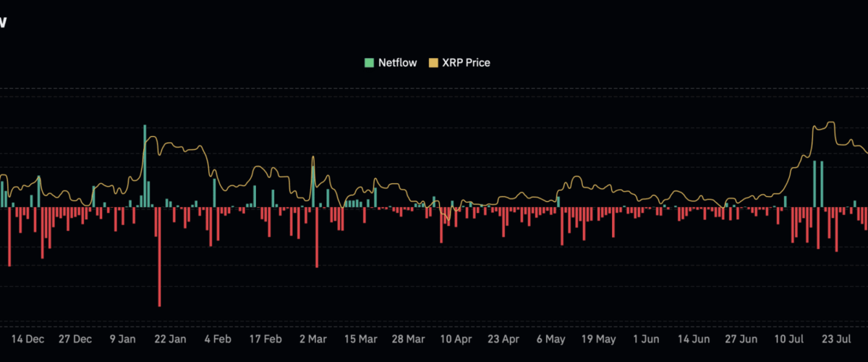868x362 pixels.
Task: Click the 28 Mar axis label
Action: [408, 339]
